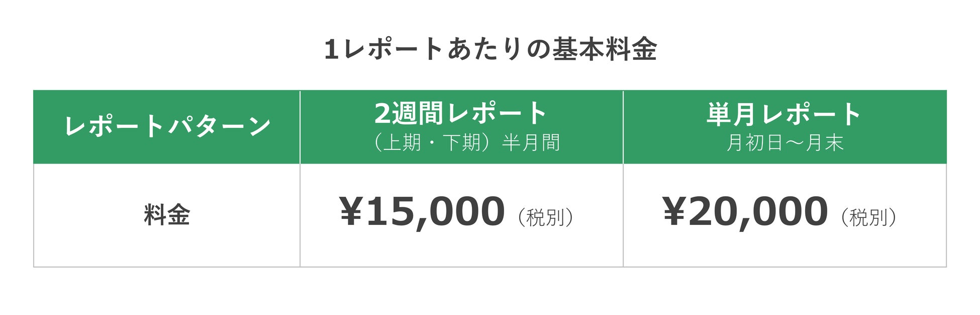The height and width of the screenshot is (315, 980).
Task: Click 税別 note beside ¥15,000
Action: click(x=545, y=217)
